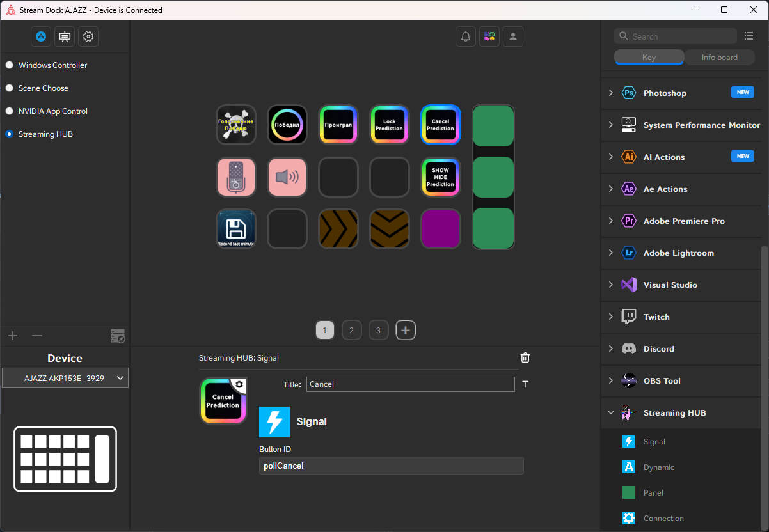
Task: Add a new key page
Action: coord(406,330)
